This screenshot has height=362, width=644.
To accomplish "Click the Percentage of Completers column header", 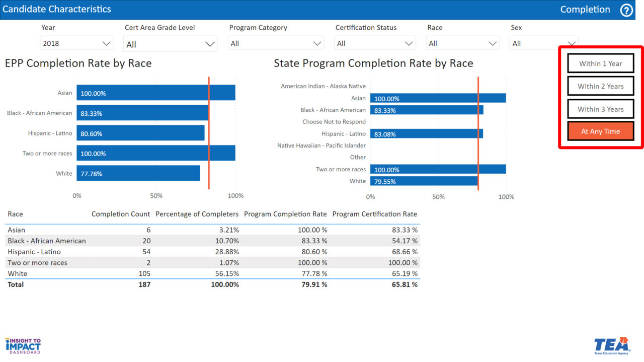I will 197,214.
